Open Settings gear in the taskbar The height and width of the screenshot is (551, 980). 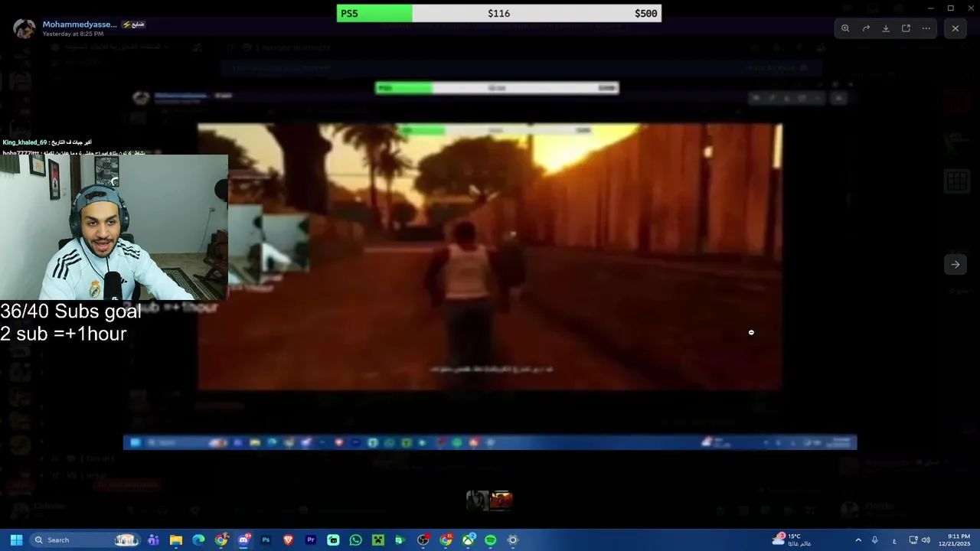click(513, 540)
